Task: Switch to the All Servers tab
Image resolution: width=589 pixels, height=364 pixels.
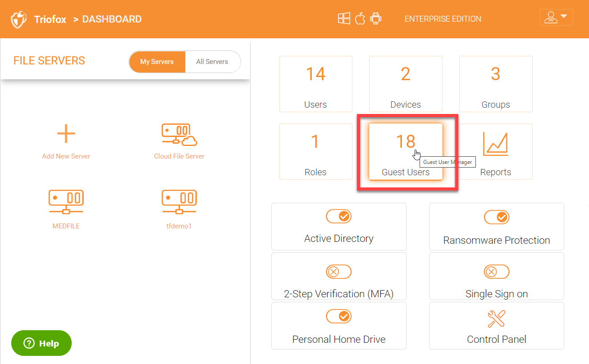Action: pos(212,62)
